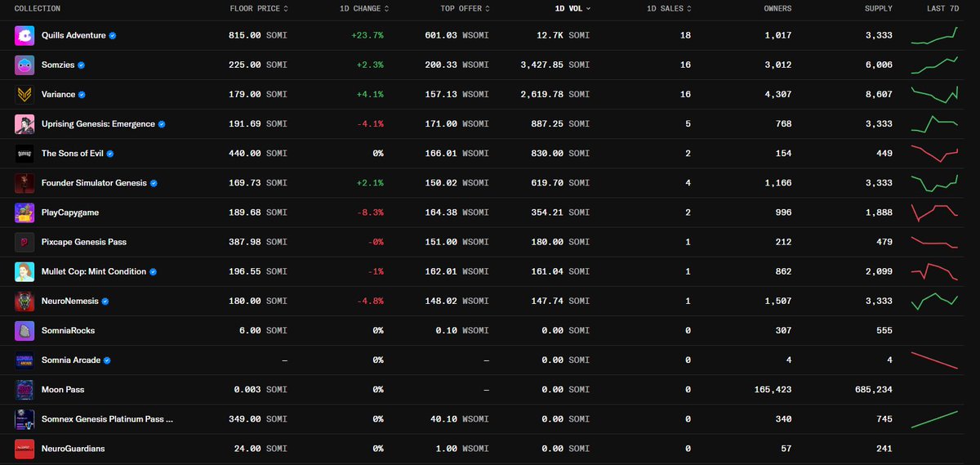Click verified badge beside The Sons of Evil
The width and height of the screenshot is (980, 465).
click(x=109, y=154)
